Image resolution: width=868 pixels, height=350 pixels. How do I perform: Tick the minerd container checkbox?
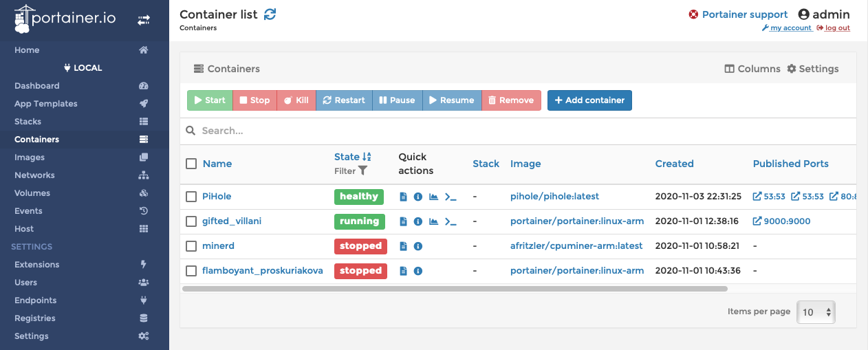[x=191, y=246]
